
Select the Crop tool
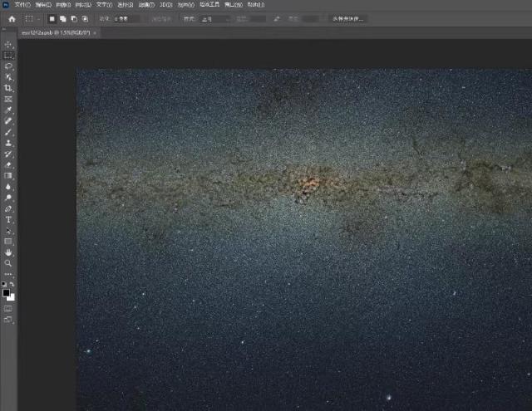point(8,88)
